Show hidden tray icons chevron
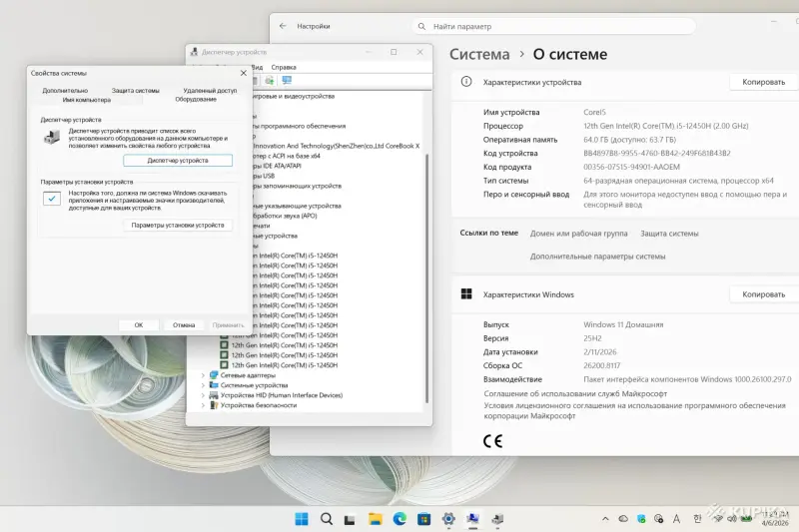The height and width of the screenshot is (532, 799). [x=605, y=519]
